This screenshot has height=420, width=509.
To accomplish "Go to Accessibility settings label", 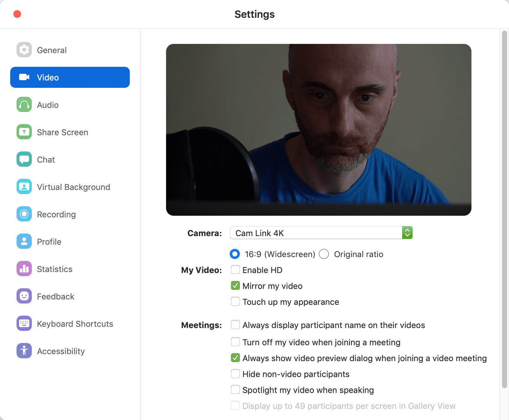I will 61,351.
